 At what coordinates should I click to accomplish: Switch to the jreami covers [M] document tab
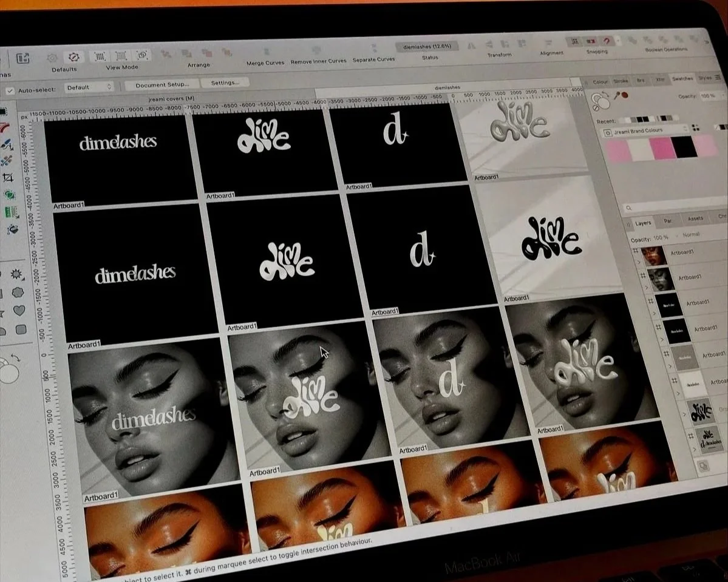coord(171,98)
